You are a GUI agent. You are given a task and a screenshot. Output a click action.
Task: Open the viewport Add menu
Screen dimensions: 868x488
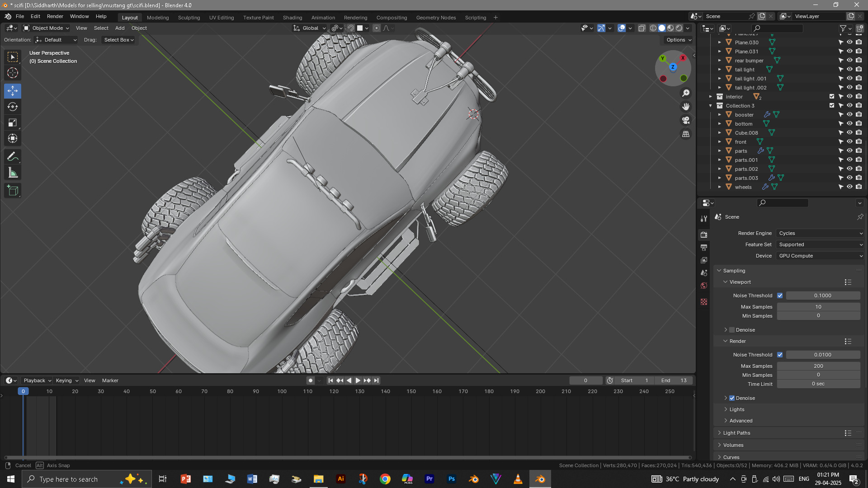click(120, 28)
